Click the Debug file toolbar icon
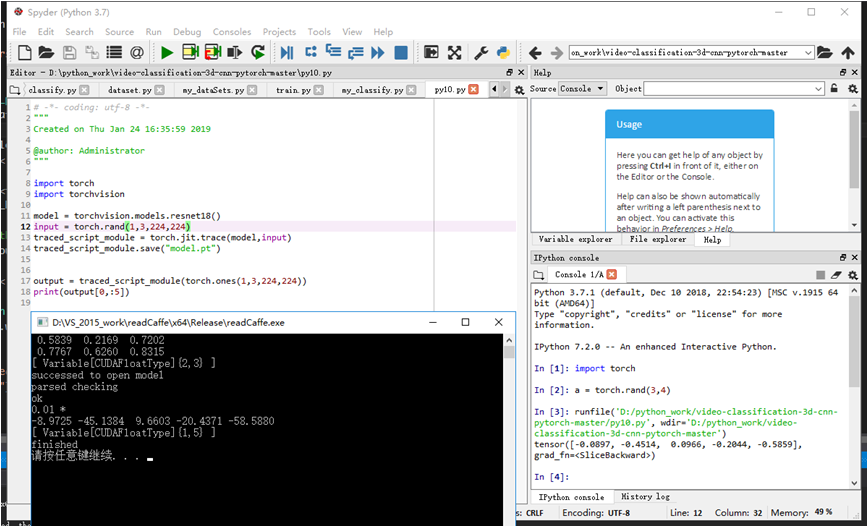868x527 pixels. [x=287, y=52]
